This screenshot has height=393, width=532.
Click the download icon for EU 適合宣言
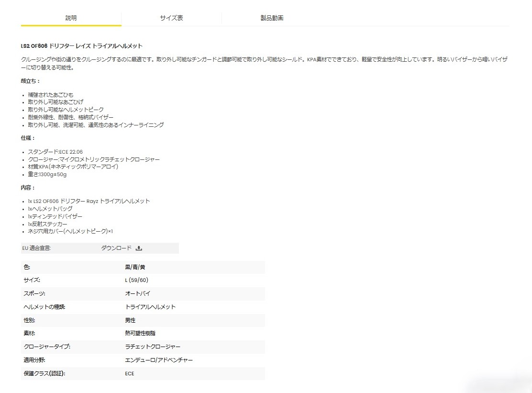tap(139, 248)
